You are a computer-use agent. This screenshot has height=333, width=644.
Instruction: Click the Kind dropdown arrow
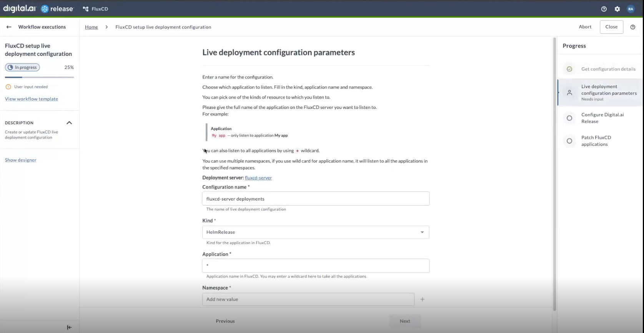point(422,232)
